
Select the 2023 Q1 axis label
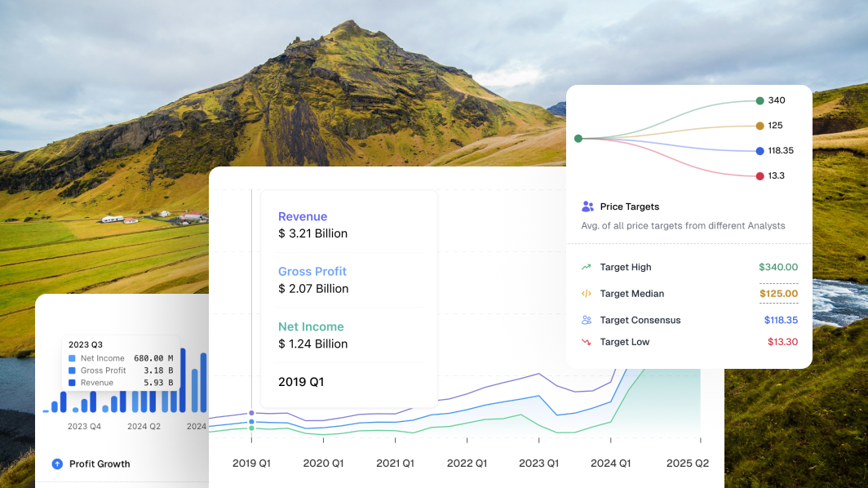(x=539, y=464)
